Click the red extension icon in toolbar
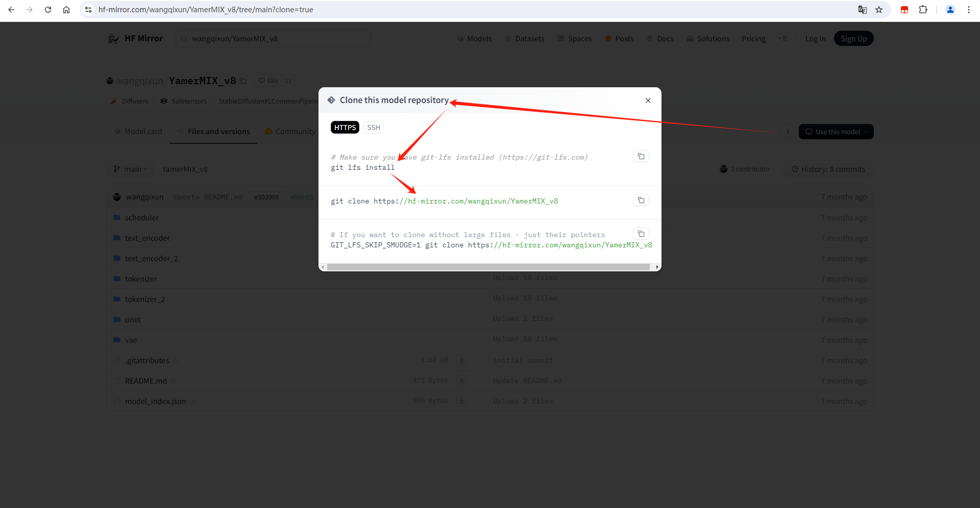The height and width of the screenshot is (508, 980). (x=904, y=10)
